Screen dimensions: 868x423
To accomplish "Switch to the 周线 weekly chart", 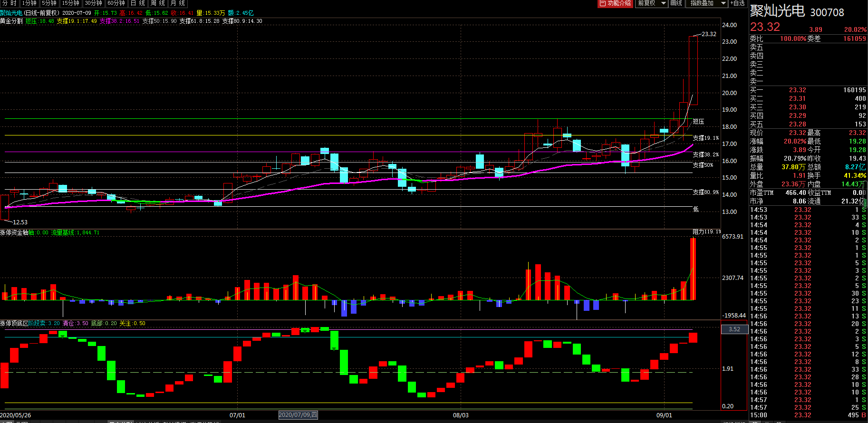I will (158, 3).
